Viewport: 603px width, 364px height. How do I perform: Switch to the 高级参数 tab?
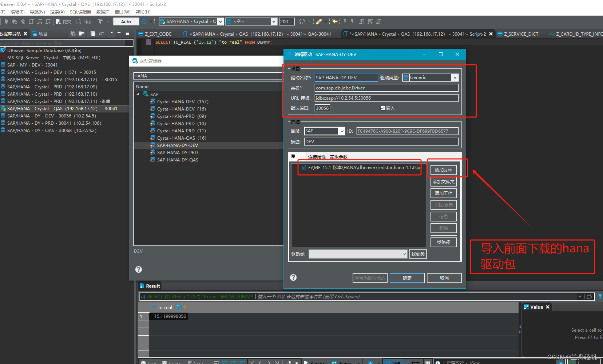(339, 157)
